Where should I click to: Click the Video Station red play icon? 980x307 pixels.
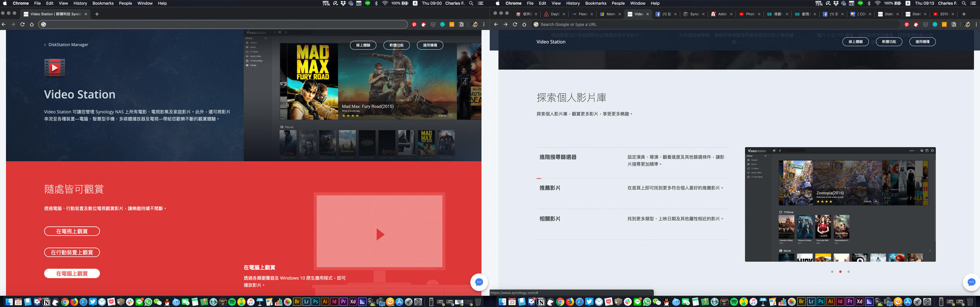tap(54, 67)
